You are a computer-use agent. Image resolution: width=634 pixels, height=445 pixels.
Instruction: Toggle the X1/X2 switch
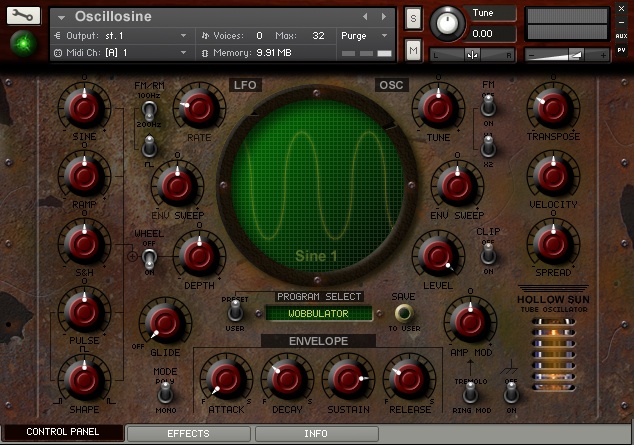pos(488,146)
